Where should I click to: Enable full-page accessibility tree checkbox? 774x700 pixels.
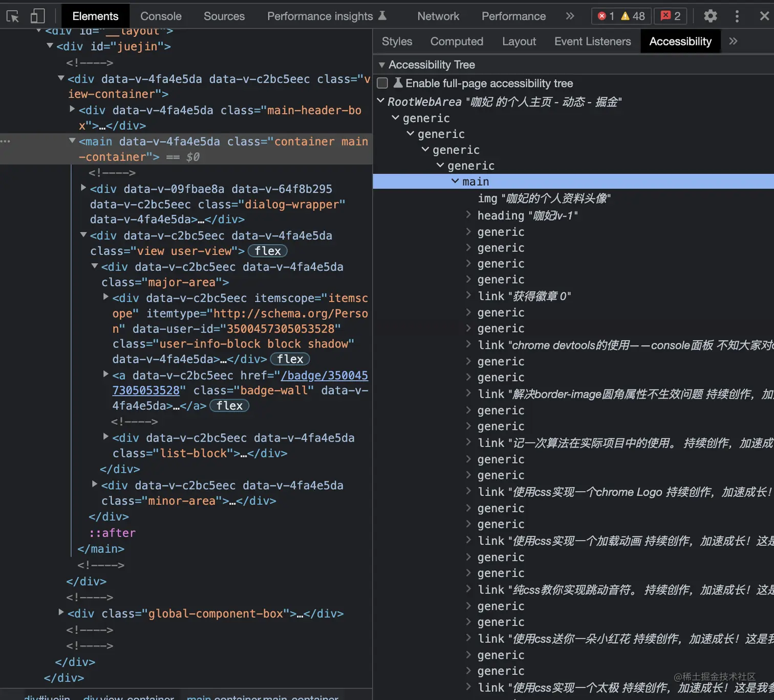[x=382, y=83]
